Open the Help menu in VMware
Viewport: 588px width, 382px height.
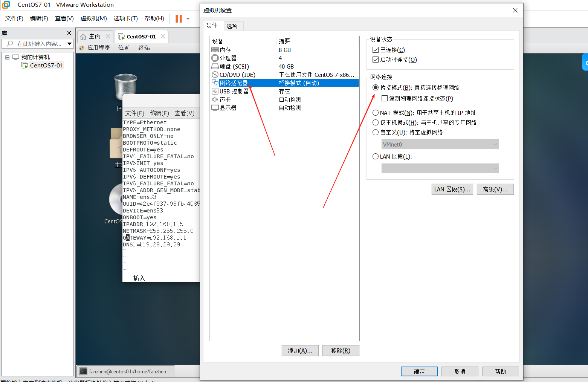(154, 18)
